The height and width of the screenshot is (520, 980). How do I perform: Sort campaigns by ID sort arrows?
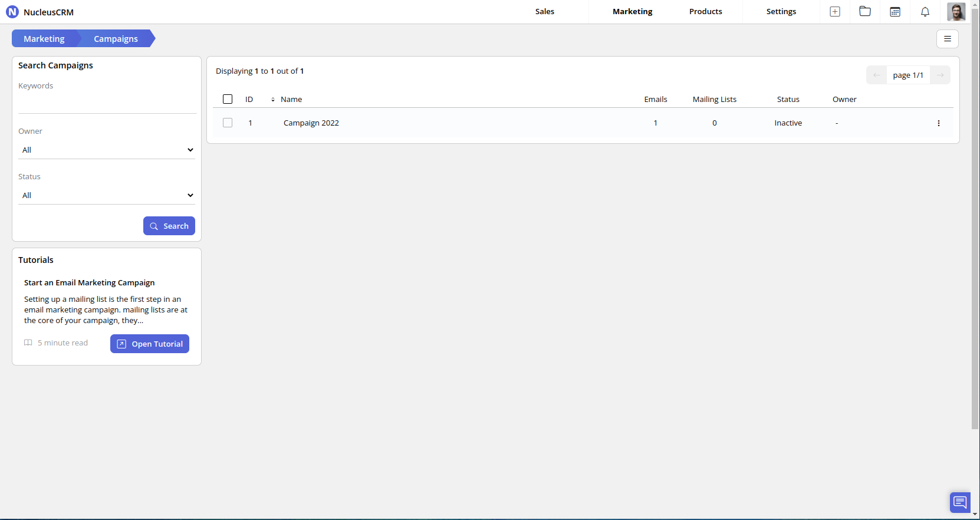coord(273,100)
